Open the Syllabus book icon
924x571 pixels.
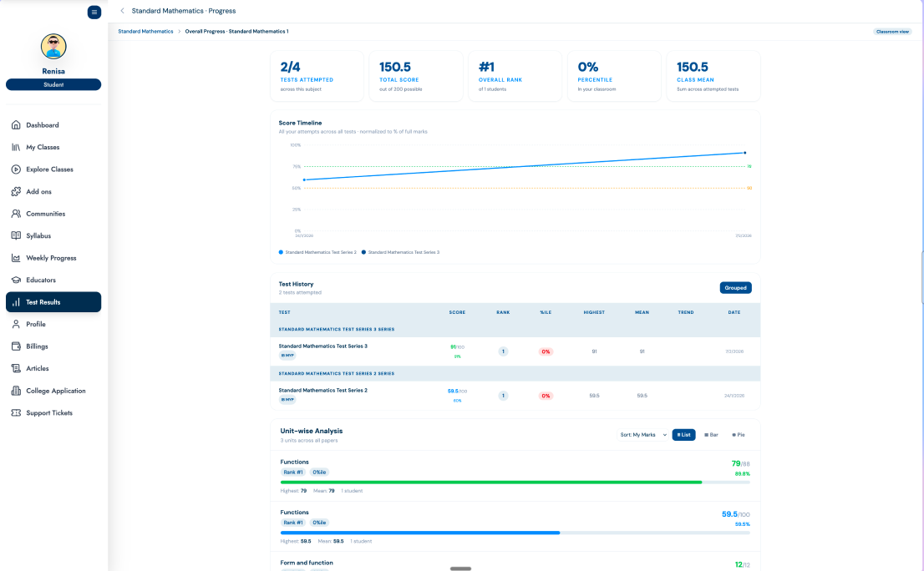16,235
